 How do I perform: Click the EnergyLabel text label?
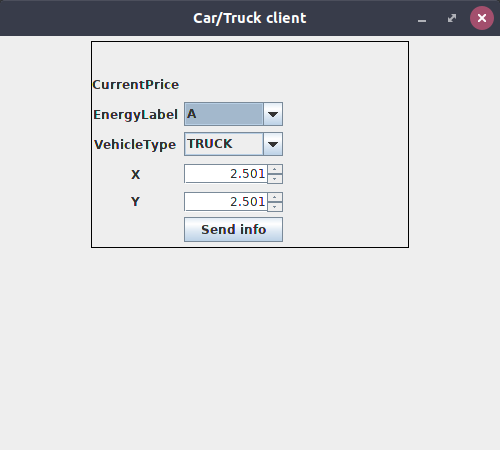[x=135, y=115]
